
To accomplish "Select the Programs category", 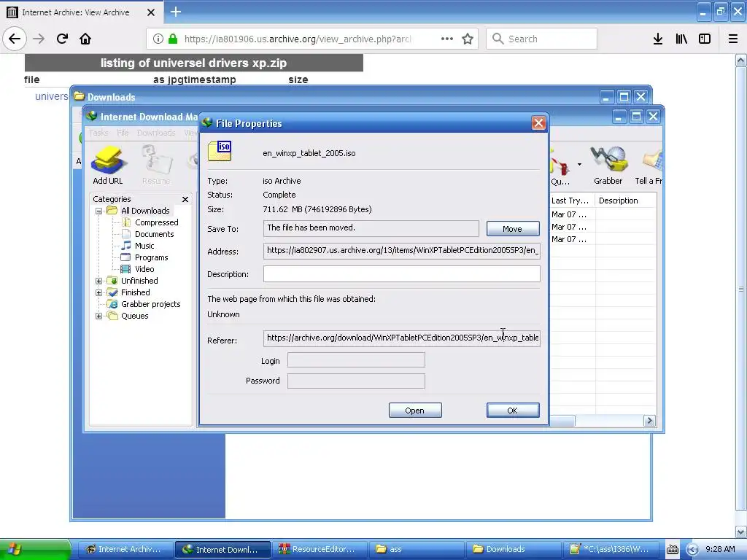I will 151,257.
